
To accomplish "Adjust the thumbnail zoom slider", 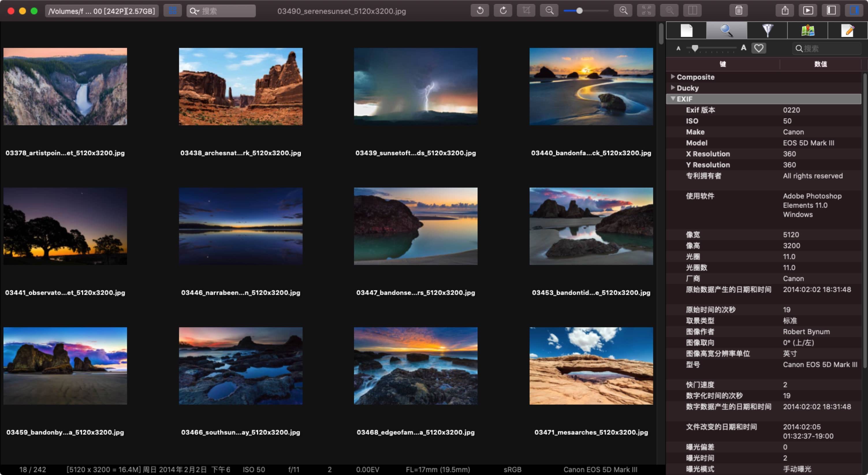I will coord(579,11).
